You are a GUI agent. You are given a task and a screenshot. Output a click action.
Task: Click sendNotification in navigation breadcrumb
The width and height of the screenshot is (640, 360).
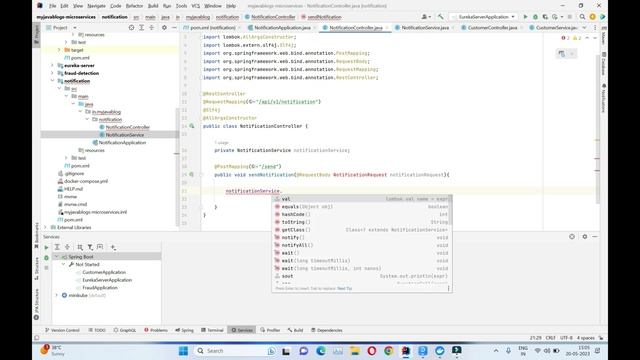324,17
